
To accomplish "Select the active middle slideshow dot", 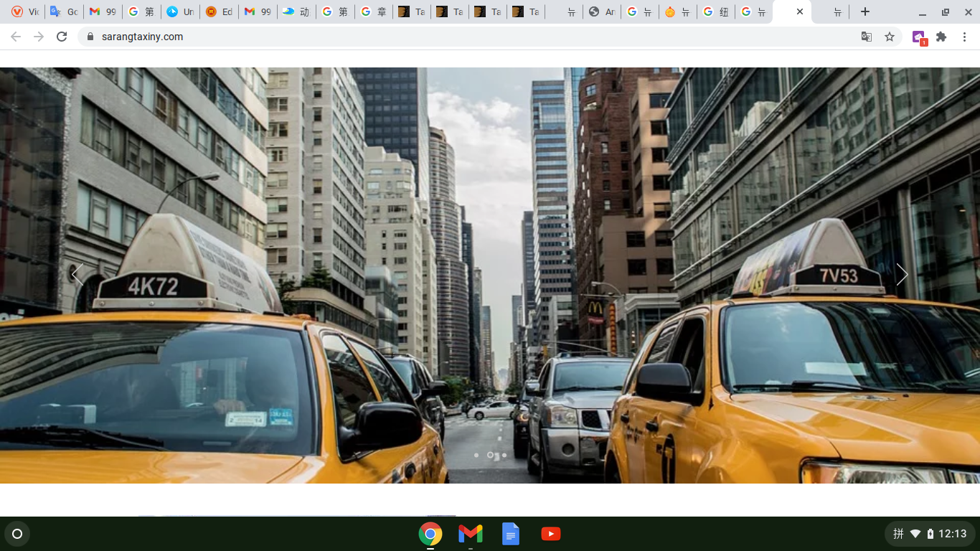I will pyautogui.click(x=490, y=455).
